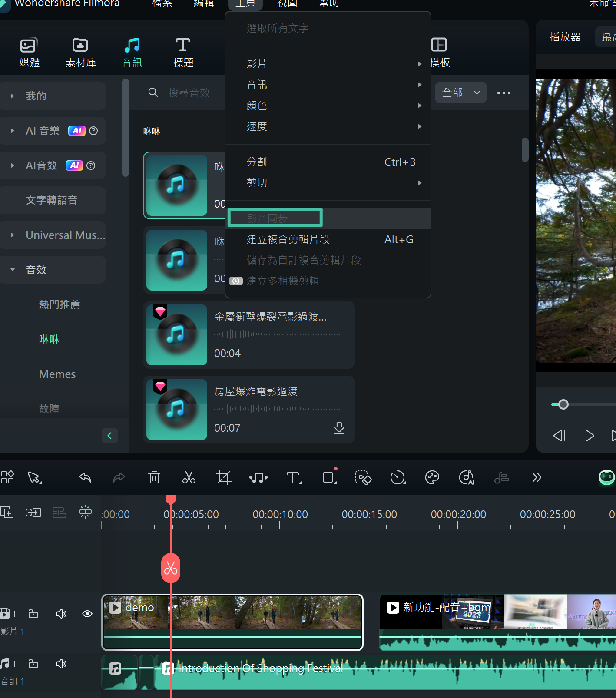
Task: Click the undo arrow icon
Action: (85, 478)
